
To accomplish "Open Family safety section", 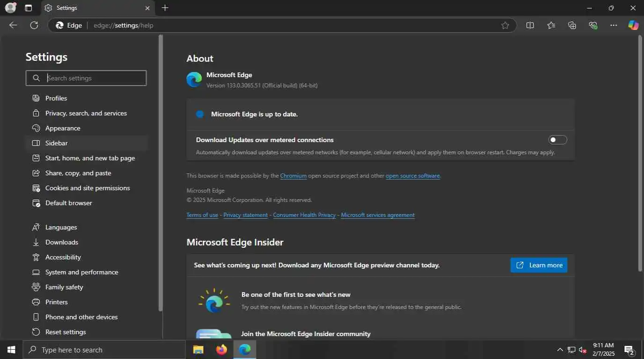I will point(87,287).
